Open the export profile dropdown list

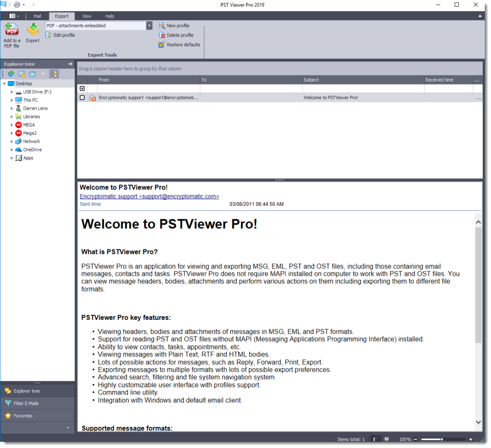point(149,25)
